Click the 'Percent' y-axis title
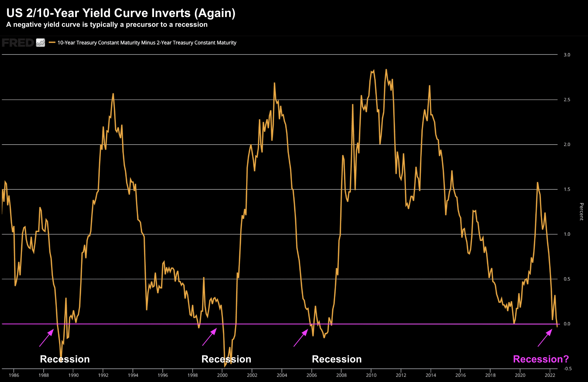588x382 pixels. [581, 212]
